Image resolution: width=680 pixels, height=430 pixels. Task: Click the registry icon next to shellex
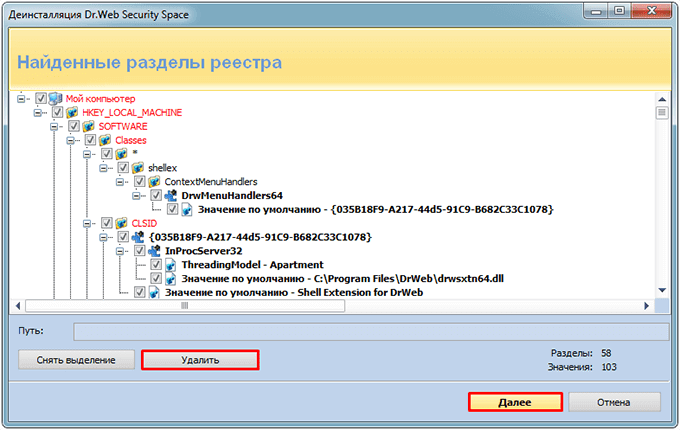[138, 167]
